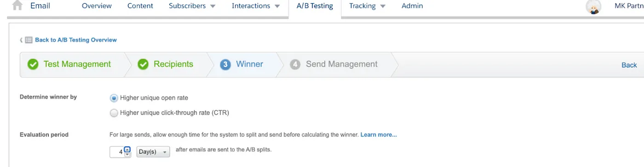The image size is (644, 167).
Task: Click the step 4 Send Management number icon
Action: (x=295, y=64)
